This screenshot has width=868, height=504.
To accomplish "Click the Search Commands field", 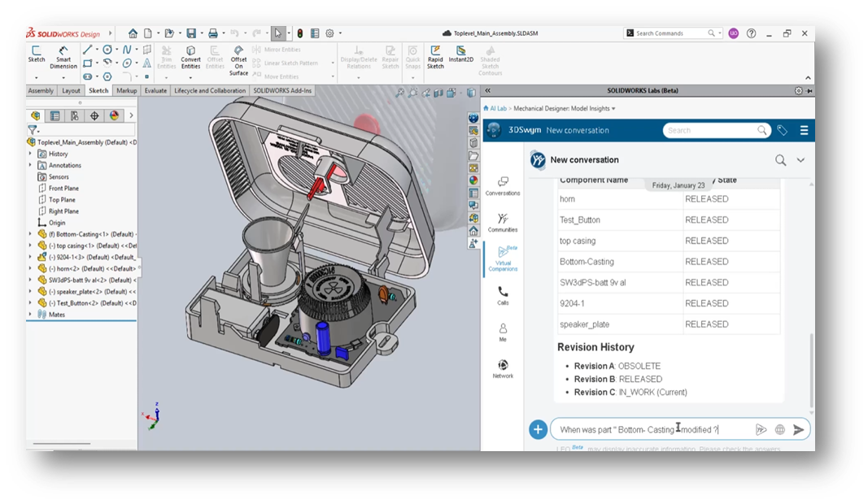I will click(673, 33).
